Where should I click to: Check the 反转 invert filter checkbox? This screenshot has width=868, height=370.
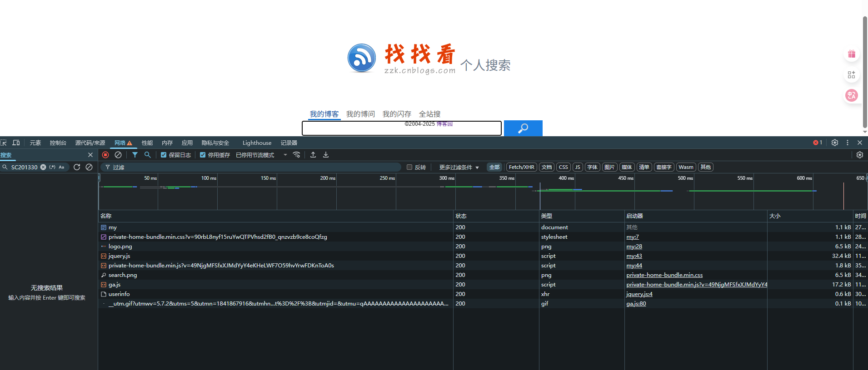pos(409,167)
